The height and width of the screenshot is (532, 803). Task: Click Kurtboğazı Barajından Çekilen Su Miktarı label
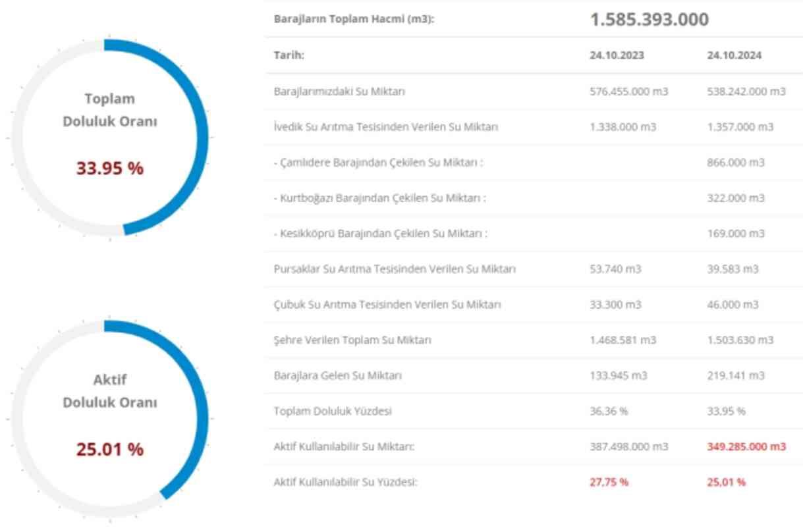(x=379, y=198)
